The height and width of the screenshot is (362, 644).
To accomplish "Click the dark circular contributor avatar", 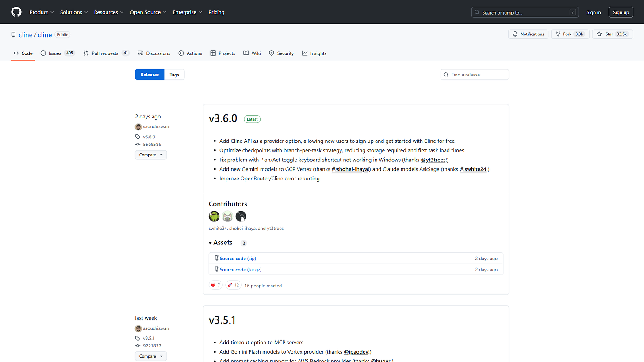I will click(241, 216).
